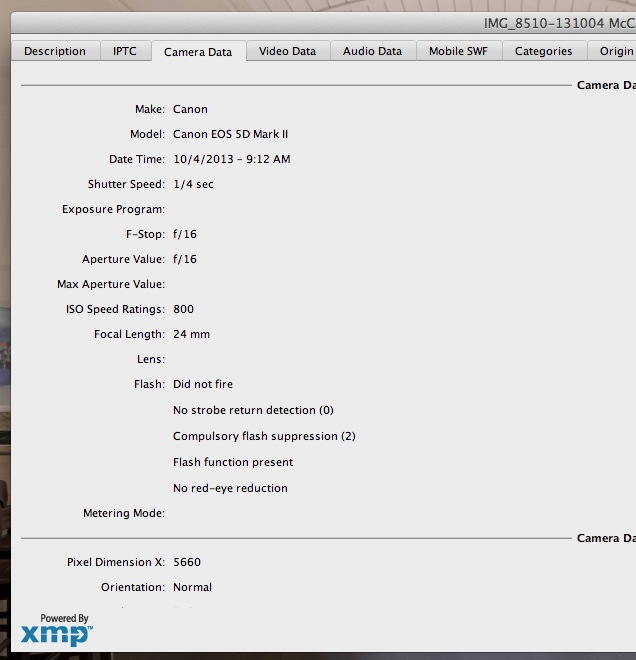Select the Orientation value Normal

click(193, 587)
